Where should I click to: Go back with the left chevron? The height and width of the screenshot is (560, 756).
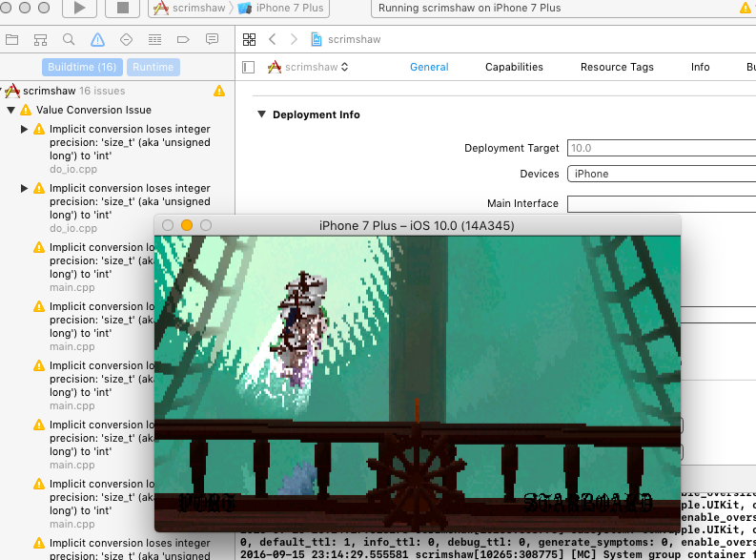273,39
